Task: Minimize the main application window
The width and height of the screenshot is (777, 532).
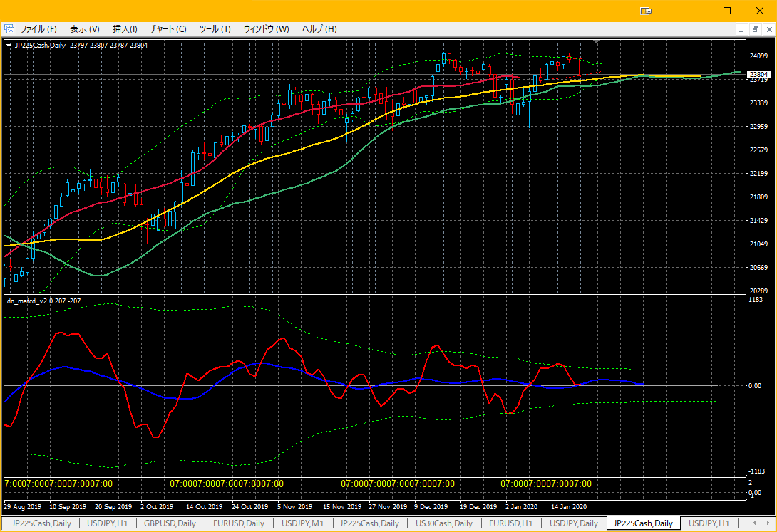Action: pyautogui.click(x=695, y=11)
